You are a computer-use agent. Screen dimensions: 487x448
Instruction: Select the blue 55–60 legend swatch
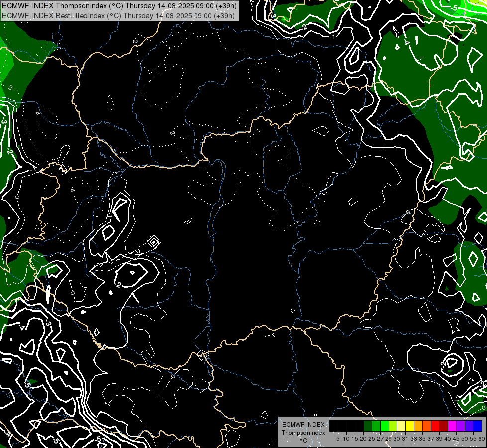[478, 426]
